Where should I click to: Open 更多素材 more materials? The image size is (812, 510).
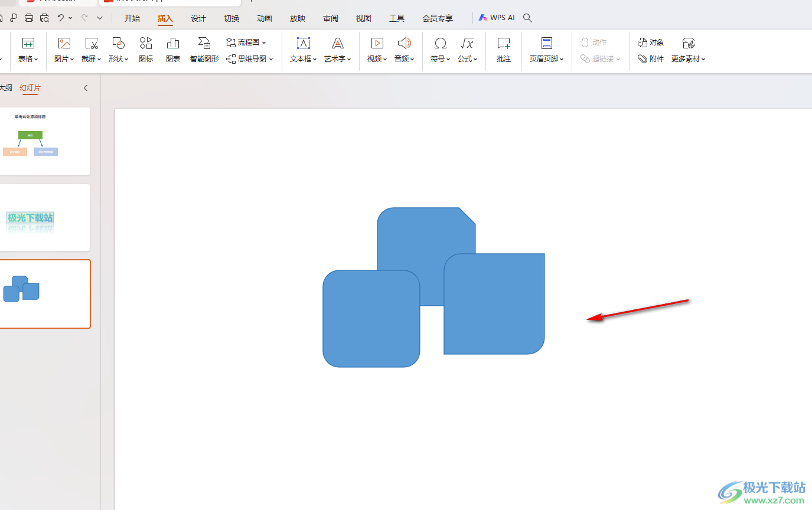pos(689,50)
